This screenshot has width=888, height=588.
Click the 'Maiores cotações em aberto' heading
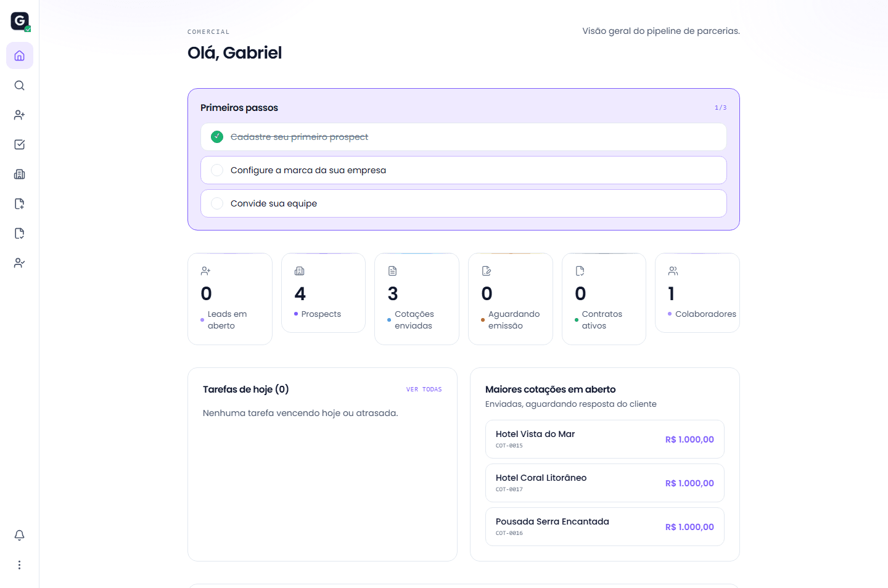tap(551, 390)
